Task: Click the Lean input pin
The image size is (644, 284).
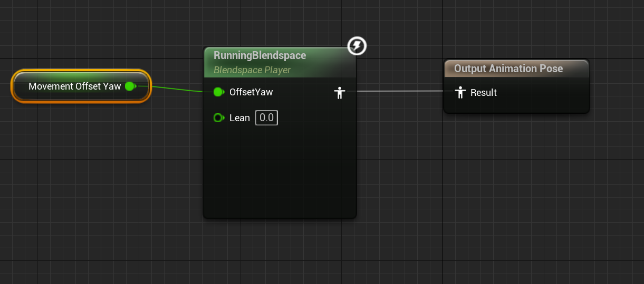Action: pos(219,118)
